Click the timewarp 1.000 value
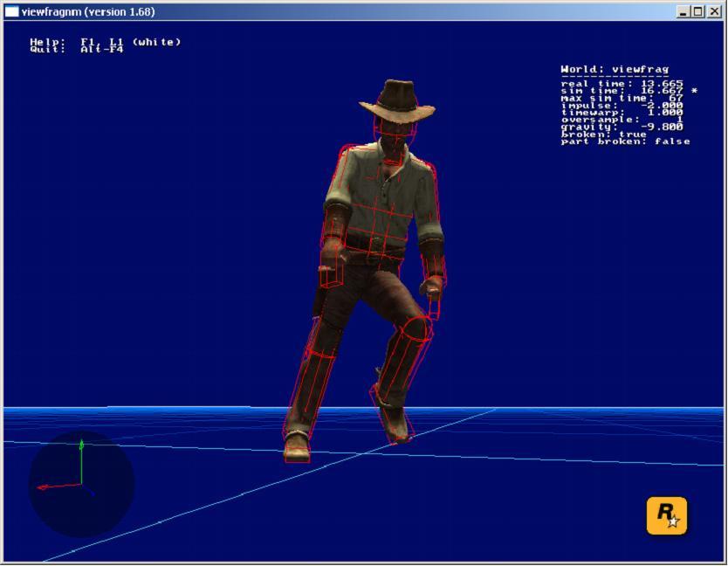The height and width of the screenshot is (566, 728). [x=666, y=113]
